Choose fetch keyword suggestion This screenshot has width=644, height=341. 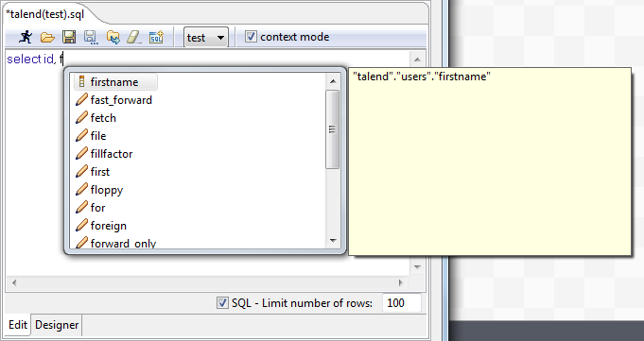(x=103, y=118)
